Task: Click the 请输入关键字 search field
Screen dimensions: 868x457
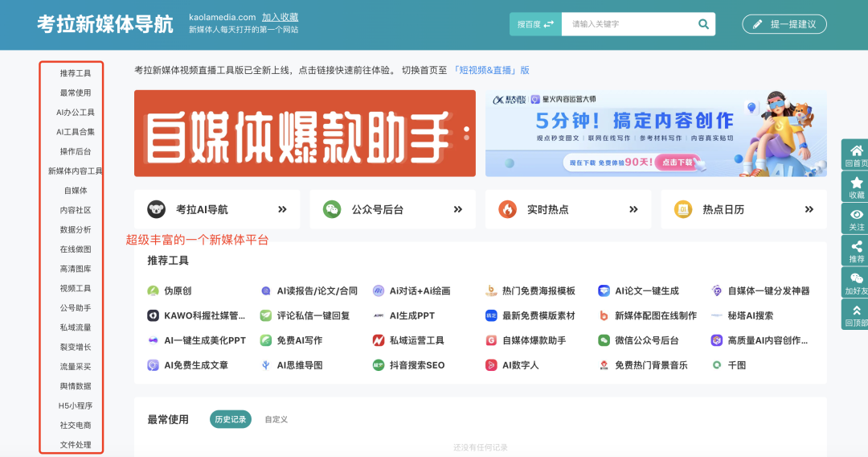Action: click(x=628, y=24)
